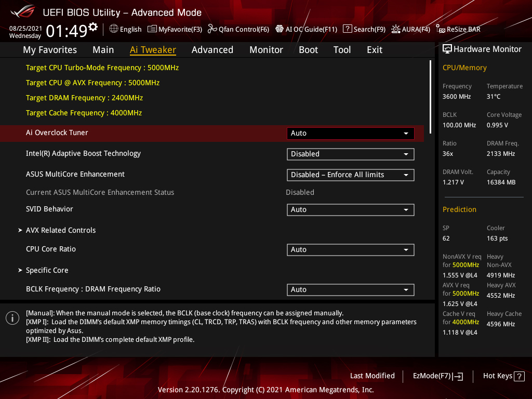This screenshot has width=532, height=399.
Task: Click Last Modified button
Action: tap(372, 376)
